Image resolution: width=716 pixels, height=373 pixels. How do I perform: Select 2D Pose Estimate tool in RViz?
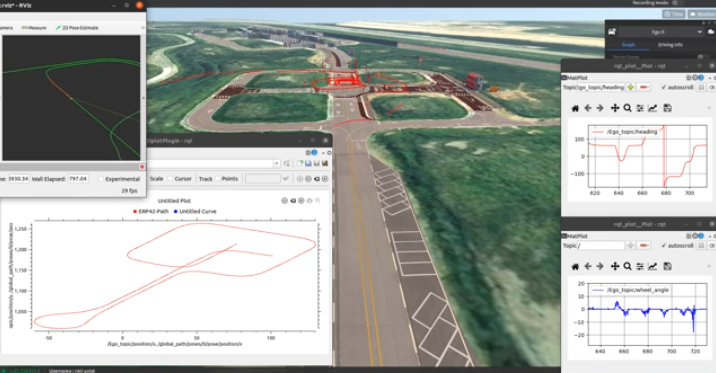[x=77, y=28]
